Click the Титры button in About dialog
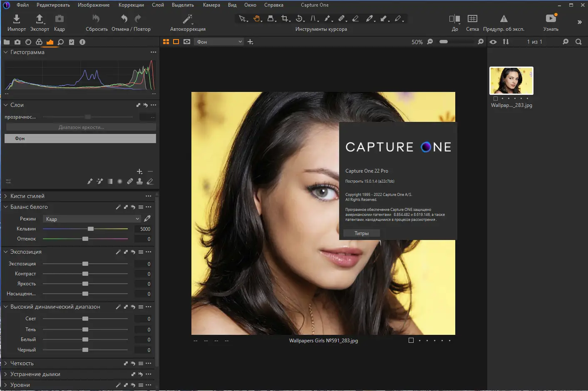This screenshot has width=588, height=391. tap(362, 233)
